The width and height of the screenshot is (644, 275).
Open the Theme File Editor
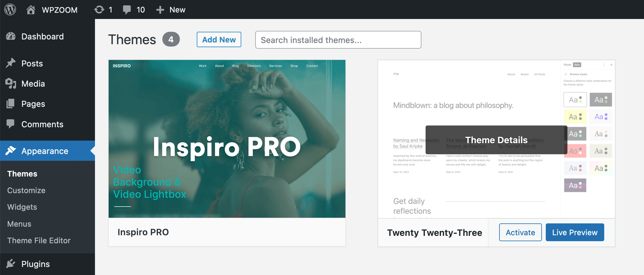point(39,241)
